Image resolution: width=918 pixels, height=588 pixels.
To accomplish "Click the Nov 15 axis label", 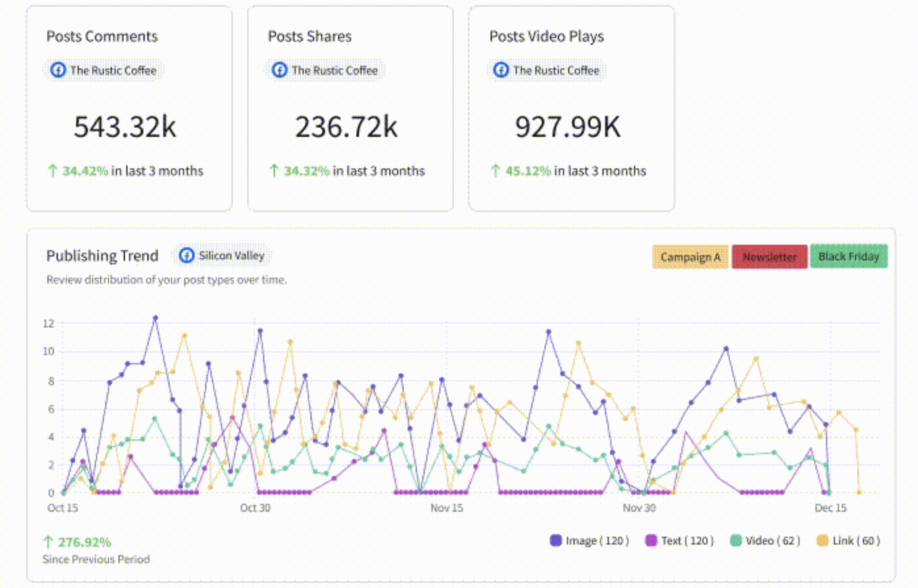I will 447,508.
